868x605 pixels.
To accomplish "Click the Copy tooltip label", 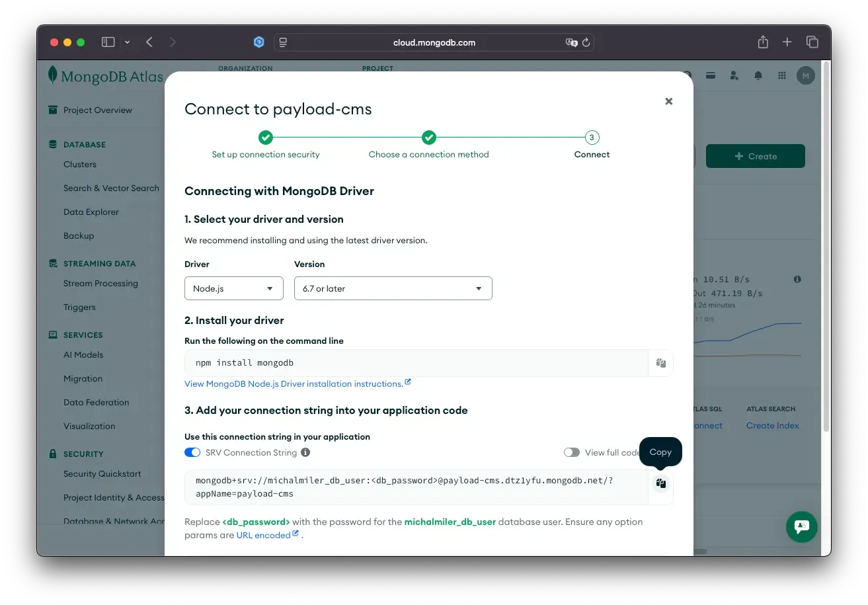I will click(660, 452).
